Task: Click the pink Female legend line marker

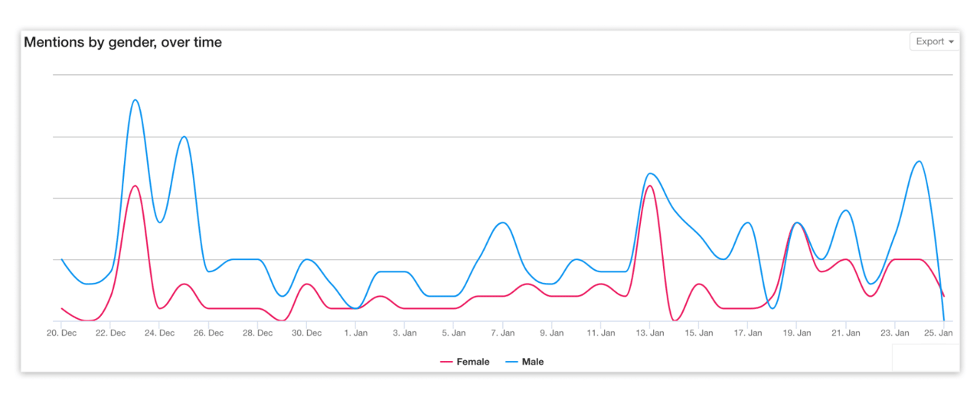Action: pos(446,362)
